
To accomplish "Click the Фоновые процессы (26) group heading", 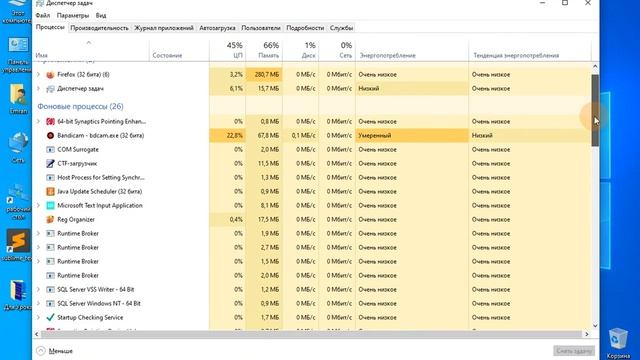I will (80, 106).
